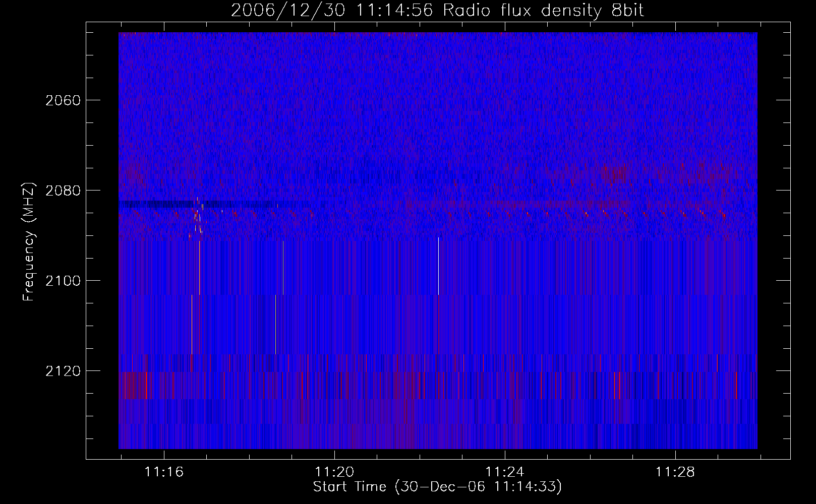Click the tall white spike near 11:22

438,266
